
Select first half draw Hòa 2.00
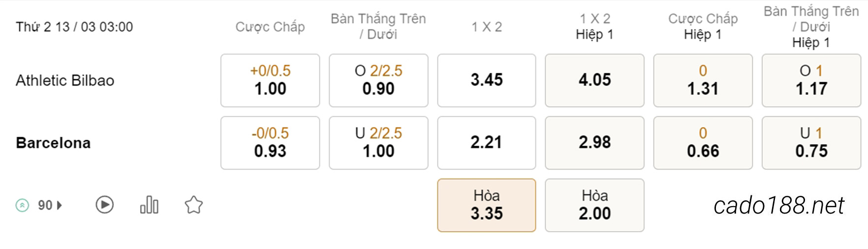click(594, 205)
